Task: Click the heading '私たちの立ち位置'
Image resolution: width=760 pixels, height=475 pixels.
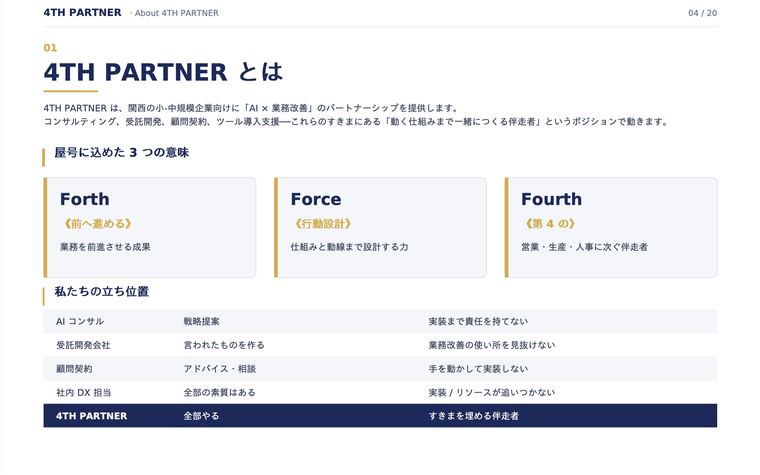Action: coord(101,291)
